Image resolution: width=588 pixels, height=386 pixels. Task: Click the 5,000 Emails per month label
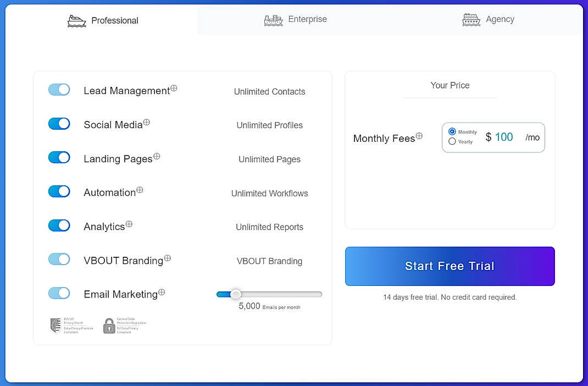(269, 306)
